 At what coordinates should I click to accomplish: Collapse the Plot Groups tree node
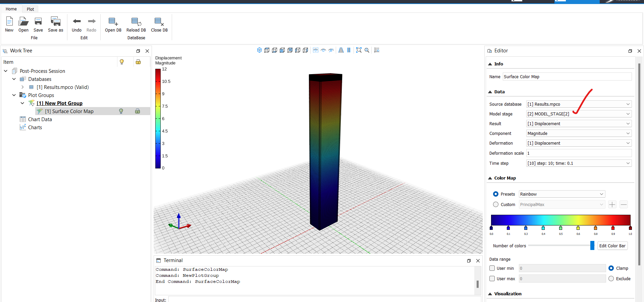coord(14,95)
